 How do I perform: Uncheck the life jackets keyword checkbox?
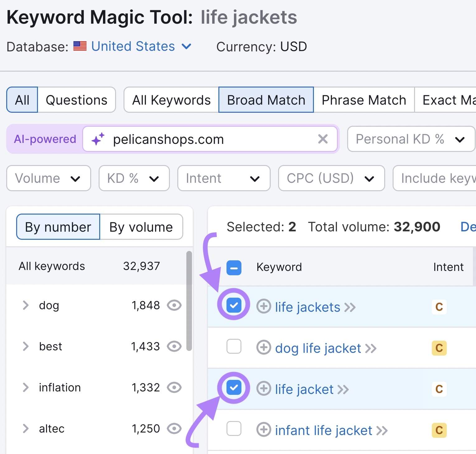[234, 305]
